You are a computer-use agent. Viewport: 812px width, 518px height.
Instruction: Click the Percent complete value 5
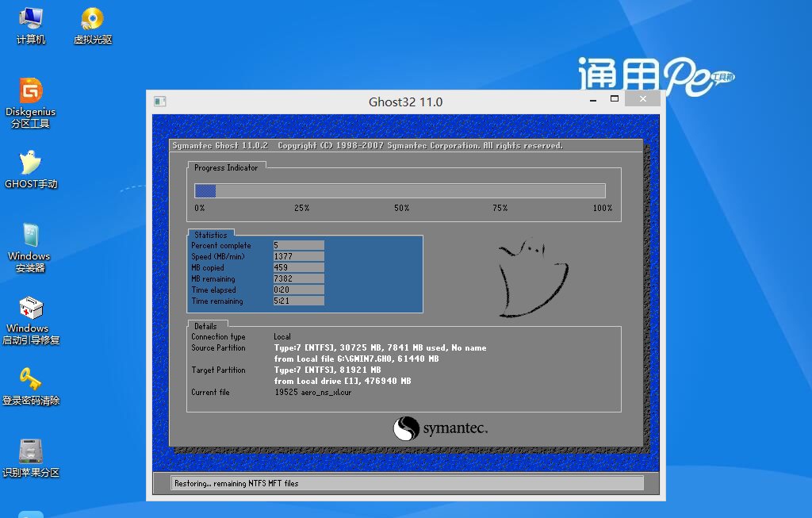pos(298,245)
